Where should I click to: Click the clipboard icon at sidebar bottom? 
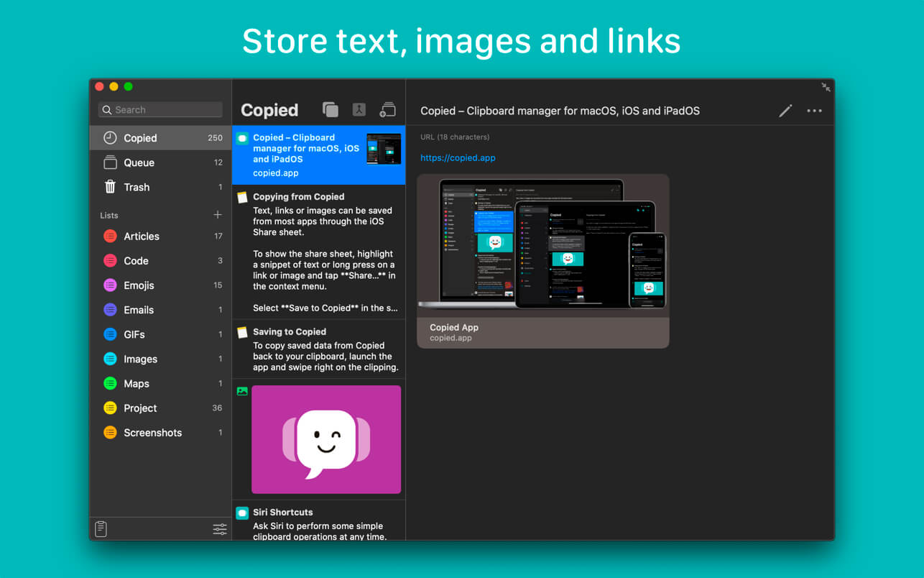click(101, 529)
